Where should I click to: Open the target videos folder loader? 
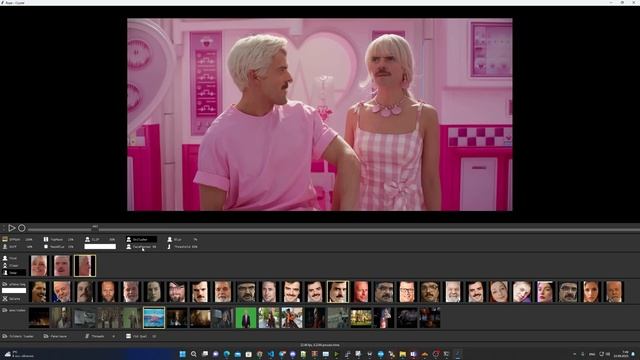13,310
